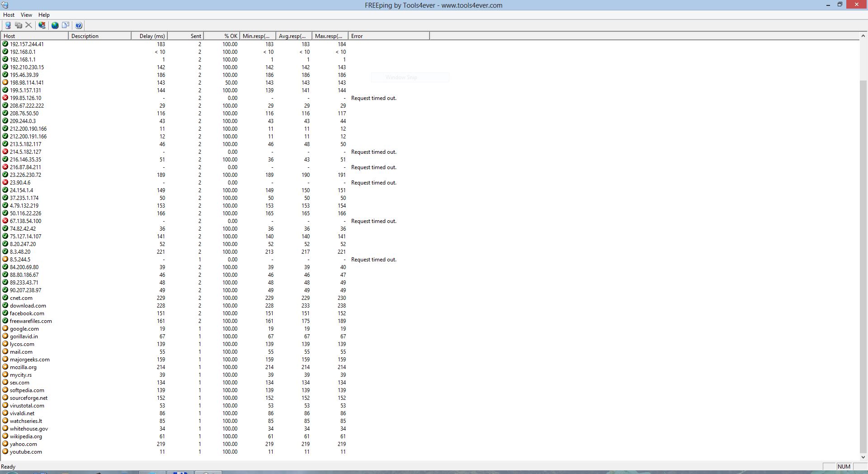Select the whitehouse.gov host row

(215, 428)
